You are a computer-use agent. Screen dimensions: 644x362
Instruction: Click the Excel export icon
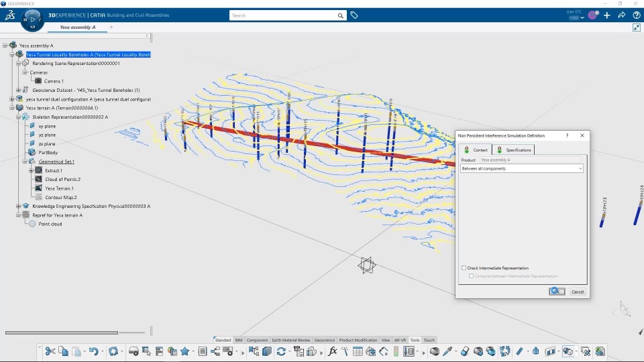[x=600, y=351]
